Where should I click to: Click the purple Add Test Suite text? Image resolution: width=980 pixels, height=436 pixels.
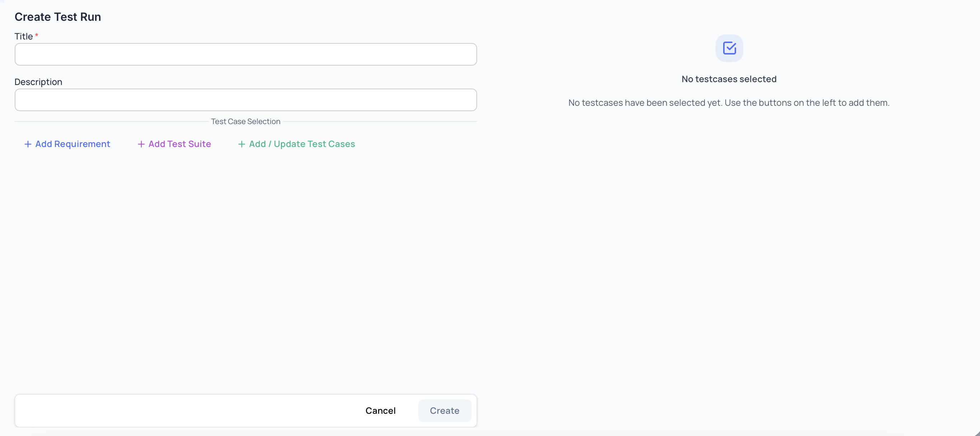(x=179, y=144)
